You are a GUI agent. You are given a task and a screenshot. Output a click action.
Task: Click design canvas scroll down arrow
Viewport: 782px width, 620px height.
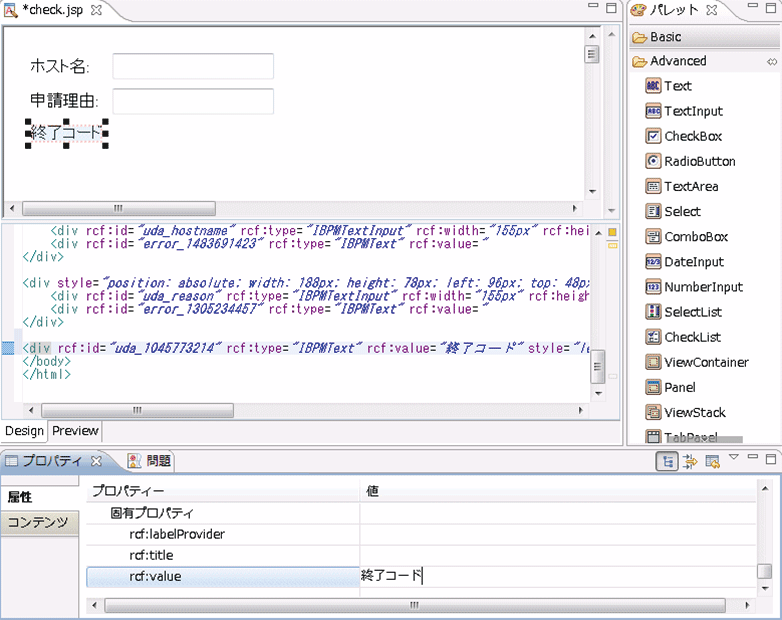click(592, 192)
